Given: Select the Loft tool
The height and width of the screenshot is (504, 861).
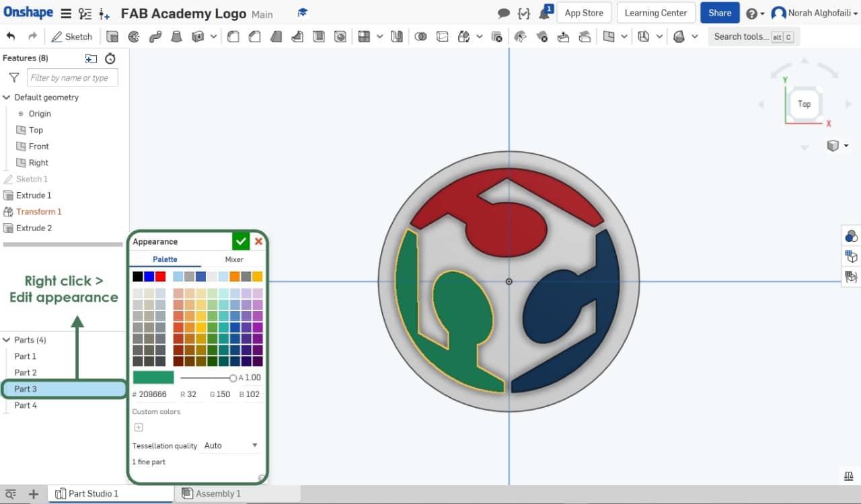Looking at the screenshot, I should pos(177,36).
